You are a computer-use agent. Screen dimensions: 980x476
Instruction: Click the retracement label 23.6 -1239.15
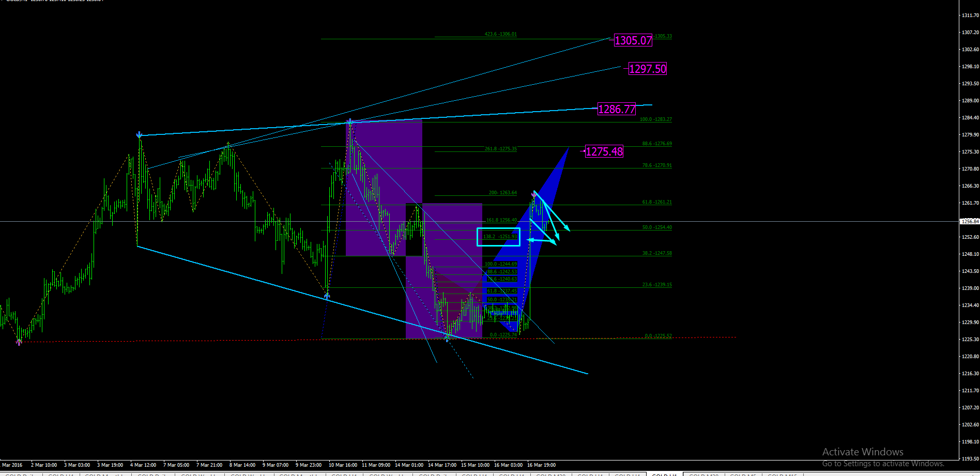pyautogui.click(x=657, y=285)
